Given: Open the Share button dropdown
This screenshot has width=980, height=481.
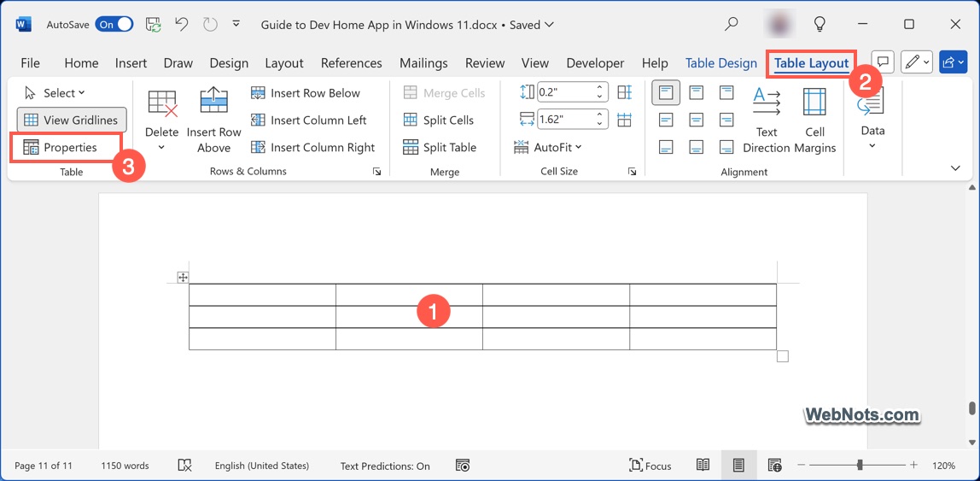Looking at the screenshot, I should point(954,62).
